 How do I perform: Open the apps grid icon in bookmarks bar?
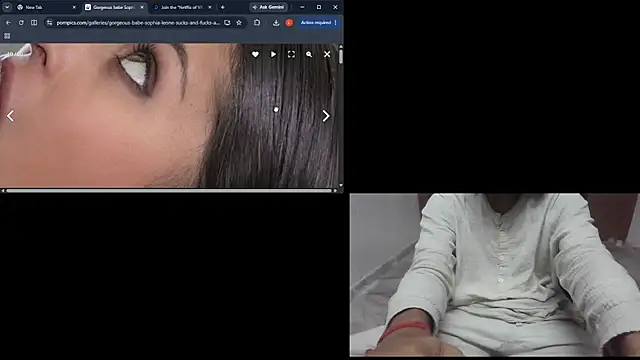[x=7, y=36]
